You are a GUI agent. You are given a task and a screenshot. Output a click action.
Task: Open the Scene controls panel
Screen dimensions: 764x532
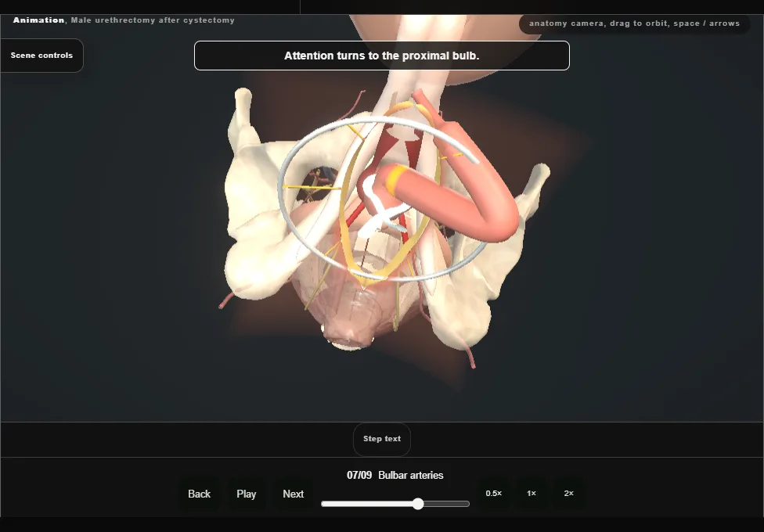pyautogui.click(x=42, y=56)
